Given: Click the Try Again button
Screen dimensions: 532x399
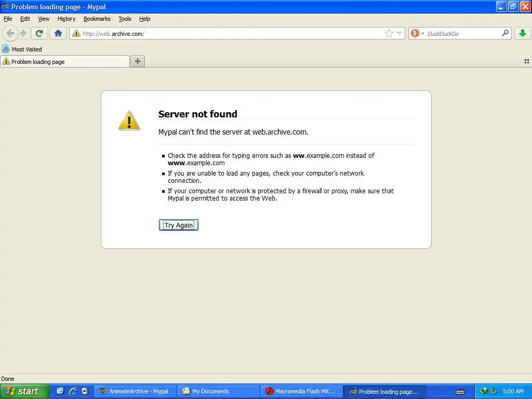Looking at the screenshot, I should (179, 225).
